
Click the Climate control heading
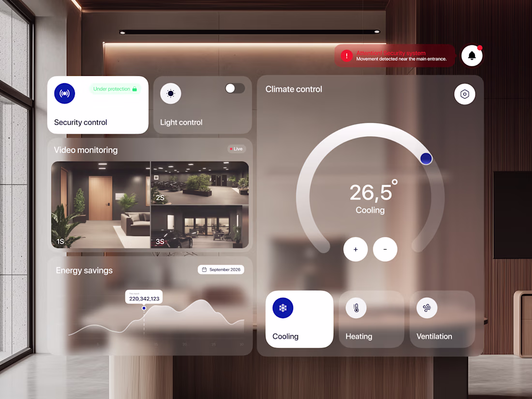[x=294, y=89]
